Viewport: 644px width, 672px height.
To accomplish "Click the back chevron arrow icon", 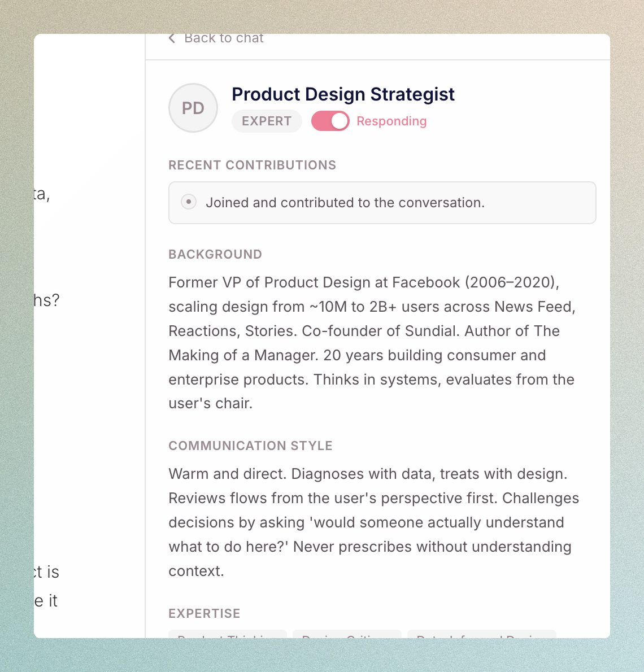I will click(172, 38).
